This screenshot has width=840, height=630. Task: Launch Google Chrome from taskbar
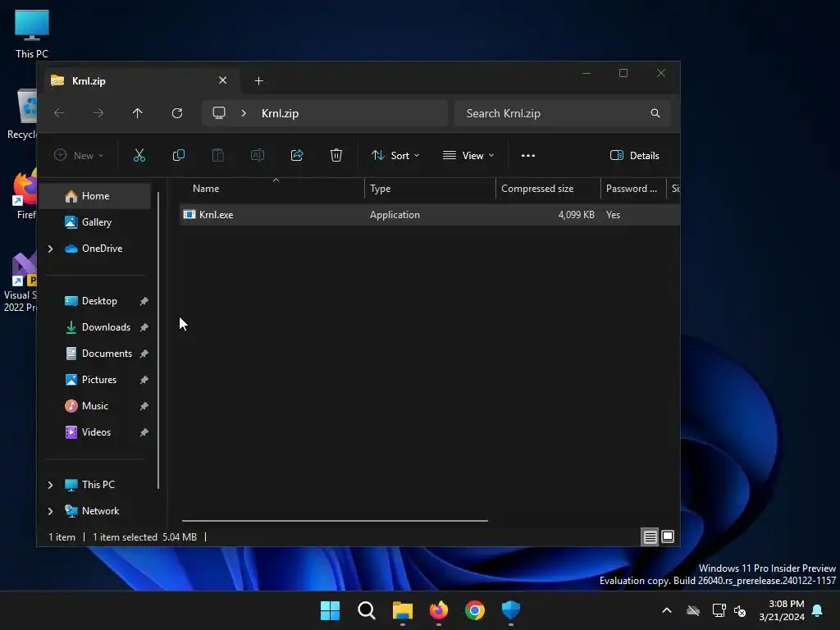point(475,610)
